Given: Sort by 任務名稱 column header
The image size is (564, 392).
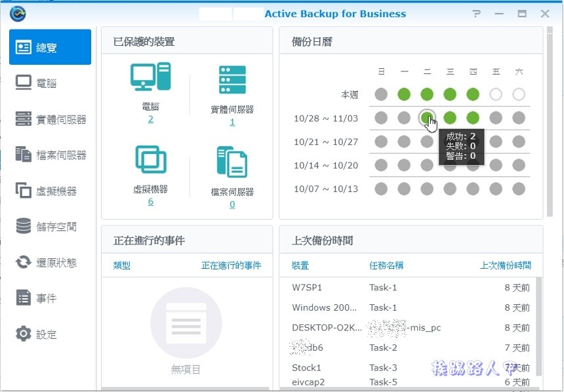Looking at the screenshot, I should (x=386, y=265).
